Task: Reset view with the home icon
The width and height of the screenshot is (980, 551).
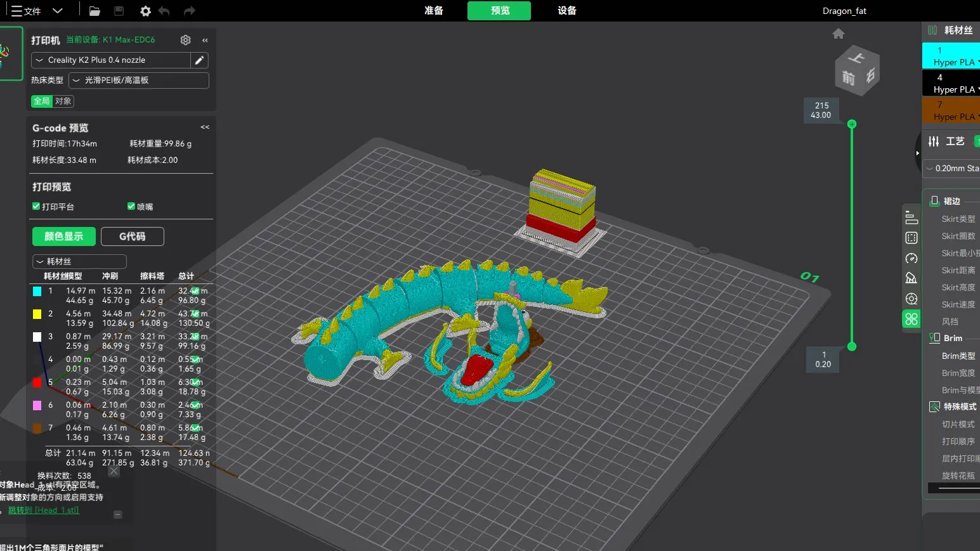Action: [838, 34]
